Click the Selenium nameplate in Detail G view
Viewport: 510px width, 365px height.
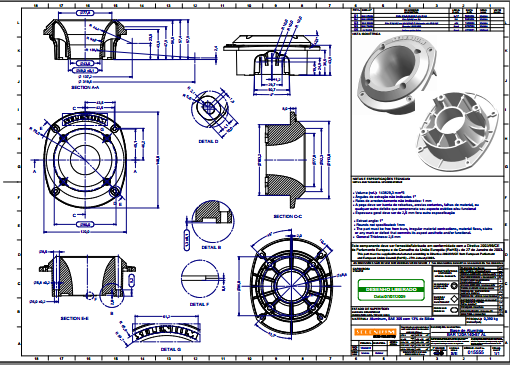click(x=166, y=332)
